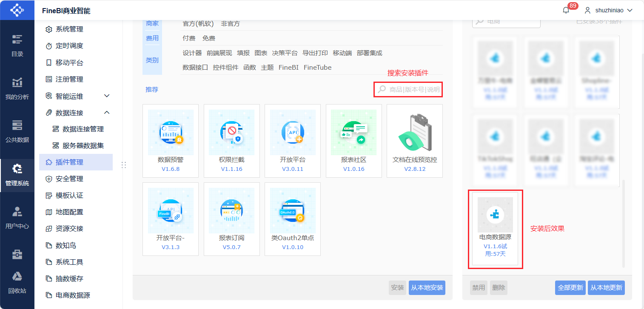Viewport: 644px width, 309px height.
Task: Select the 文档在线预览控 plugin card
Action: click(x=415, y=141)
